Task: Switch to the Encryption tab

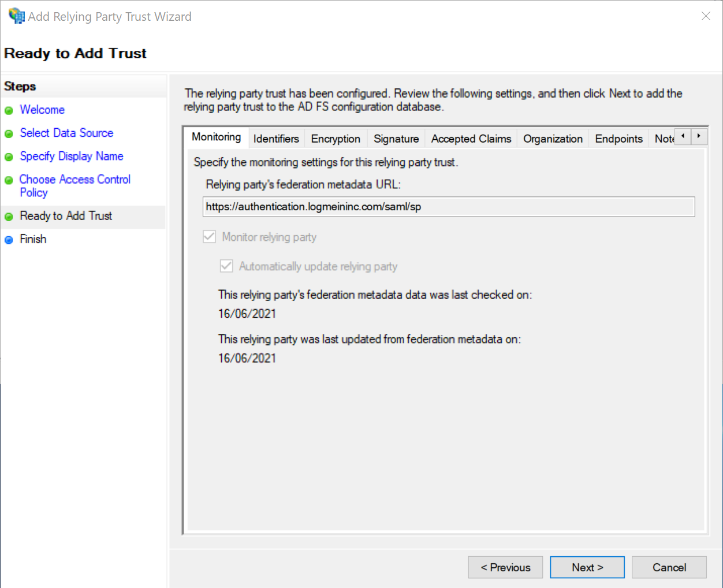Action: 336,139
